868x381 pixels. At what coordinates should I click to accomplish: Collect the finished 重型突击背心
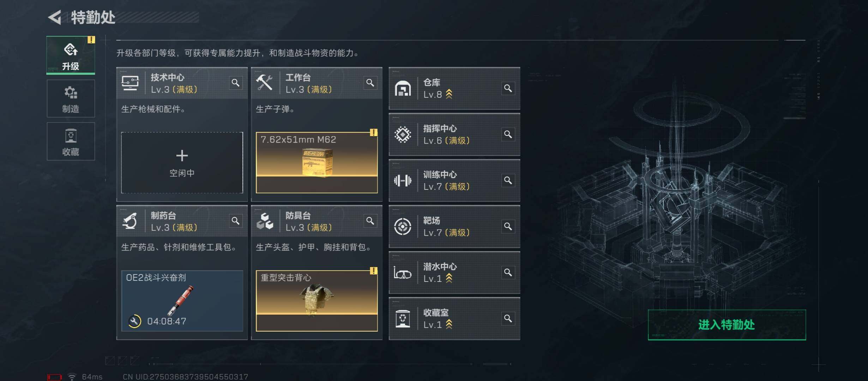(317, 301)
